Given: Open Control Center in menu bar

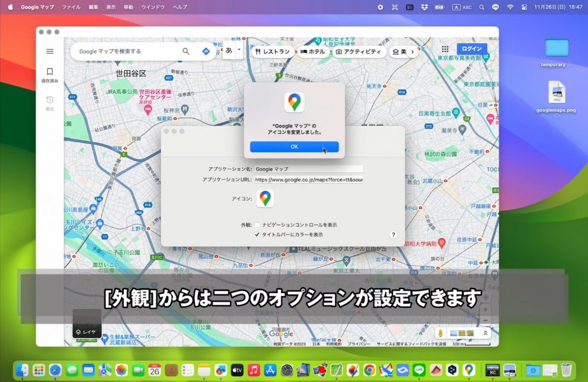Looking at the screenshot, I should [x=524, y=7].
